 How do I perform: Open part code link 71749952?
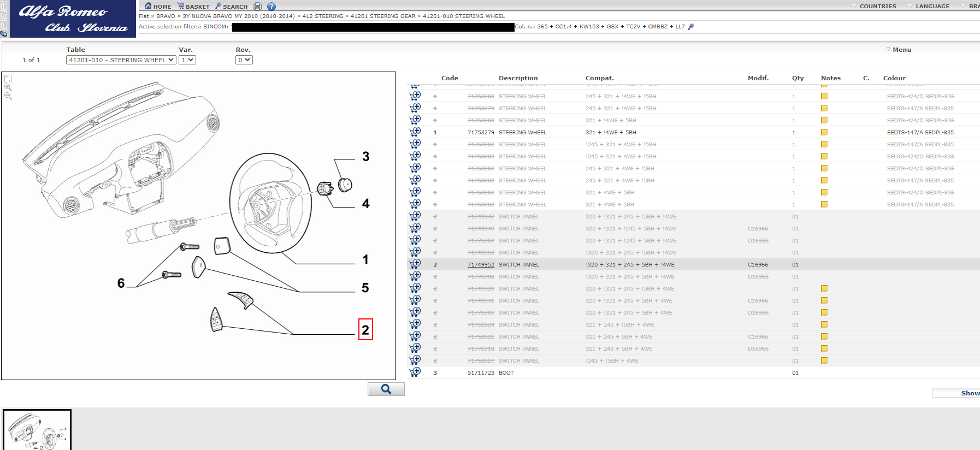coord(481,264)
